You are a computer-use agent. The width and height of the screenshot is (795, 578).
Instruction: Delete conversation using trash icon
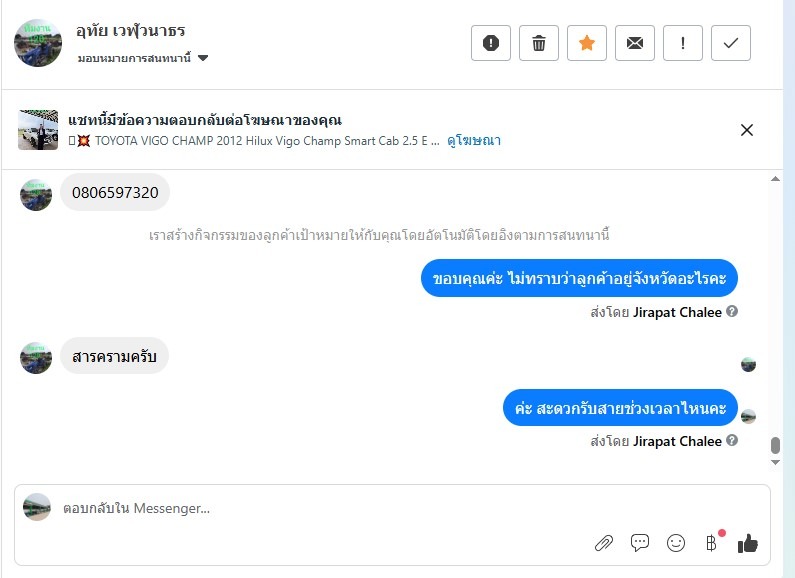pyautogui.click(x=538, y=43)
